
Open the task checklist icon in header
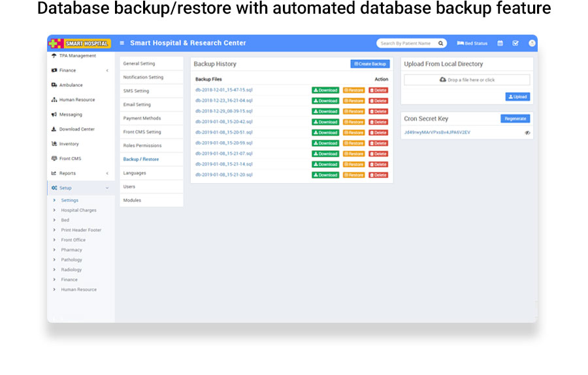pos(515,43)
